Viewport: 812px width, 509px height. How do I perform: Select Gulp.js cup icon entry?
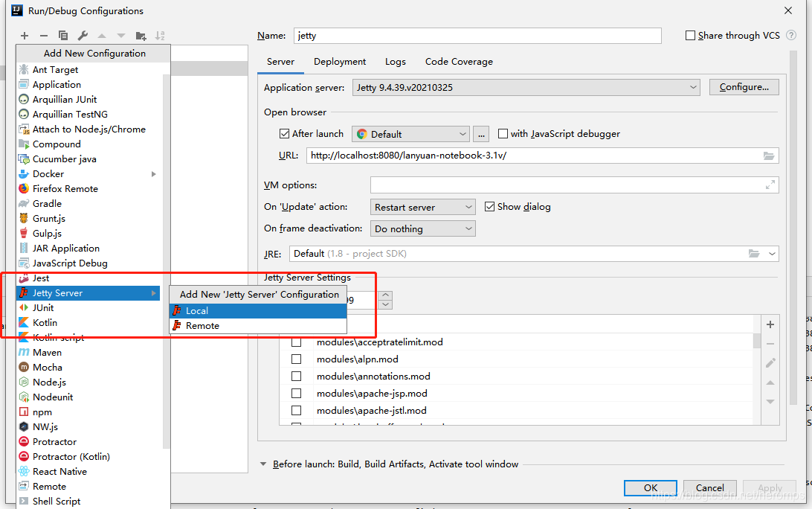coord(24,233)
